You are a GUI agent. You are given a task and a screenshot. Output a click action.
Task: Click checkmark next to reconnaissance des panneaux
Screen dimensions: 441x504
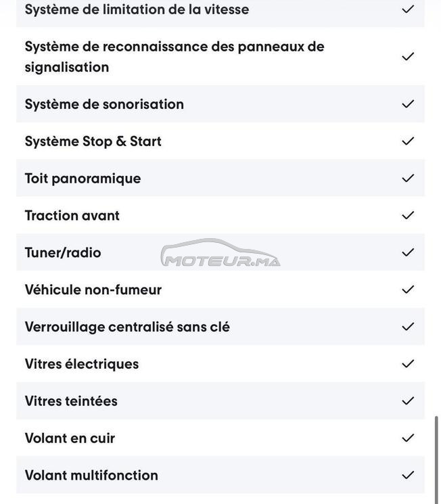click(408, 57)
